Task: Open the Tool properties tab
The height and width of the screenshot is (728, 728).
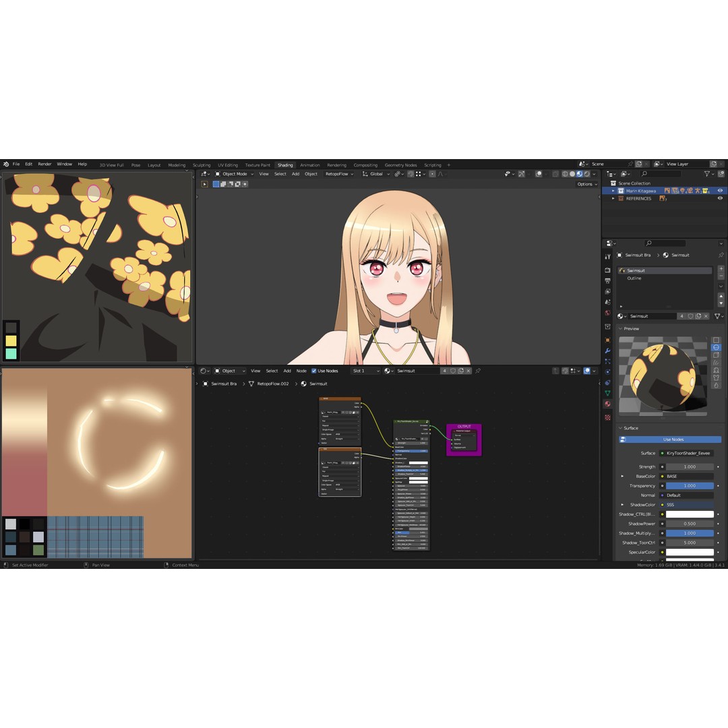Action: (x=608, y=257)
